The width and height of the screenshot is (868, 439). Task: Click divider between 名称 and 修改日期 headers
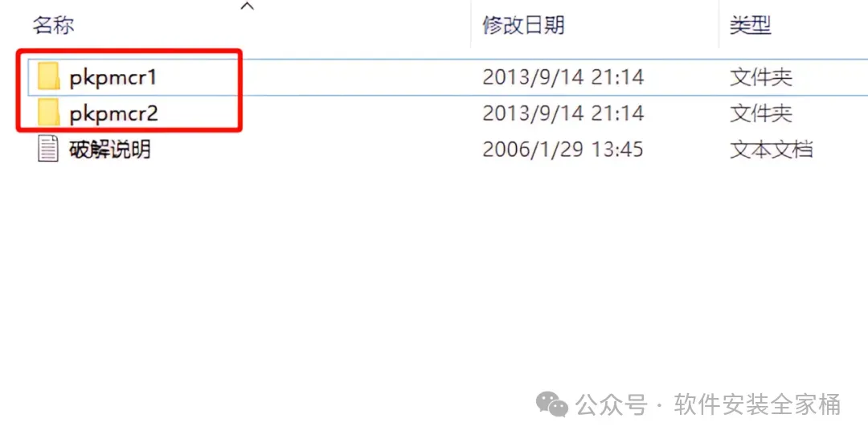point(471,25)
